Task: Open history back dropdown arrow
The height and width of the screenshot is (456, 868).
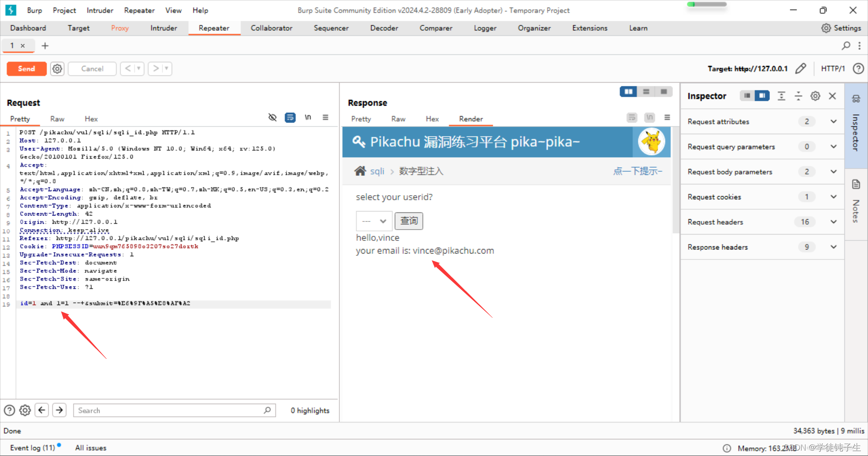Action: click(139, 69)
